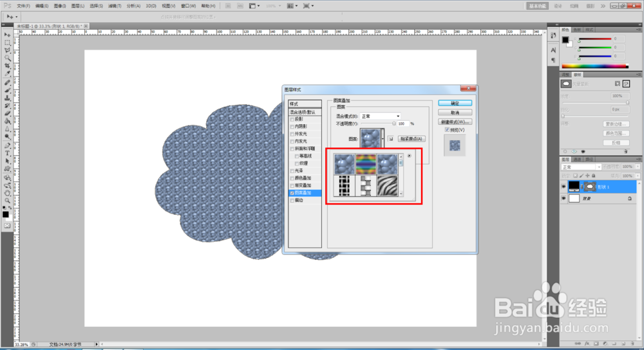
Task: Select the Pen tool
Action: 7,145
